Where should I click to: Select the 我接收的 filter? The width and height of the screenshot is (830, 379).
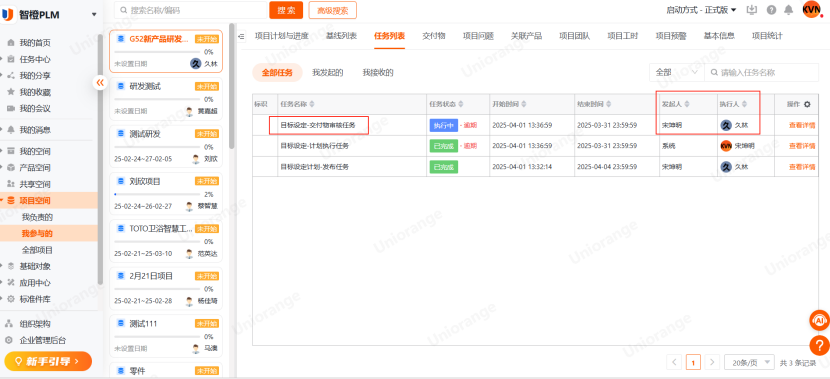tap(378, 73)
